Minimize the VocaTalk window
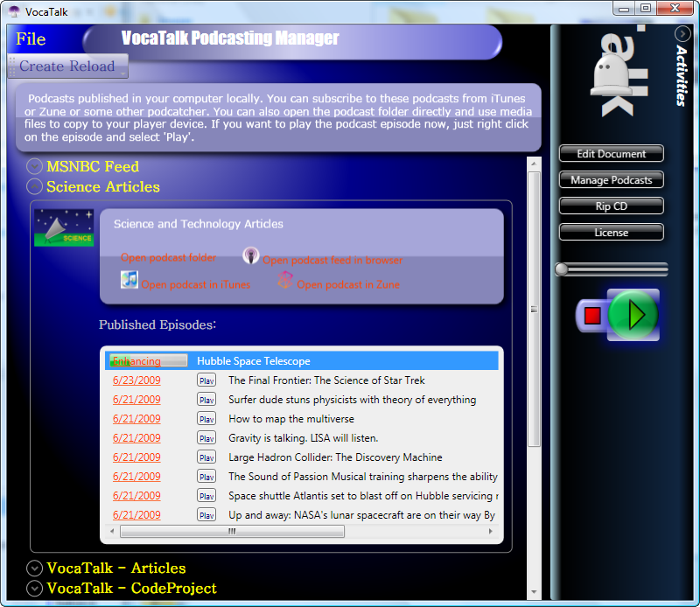This screenshot has height=607, width=700. [x=624, y=8]
